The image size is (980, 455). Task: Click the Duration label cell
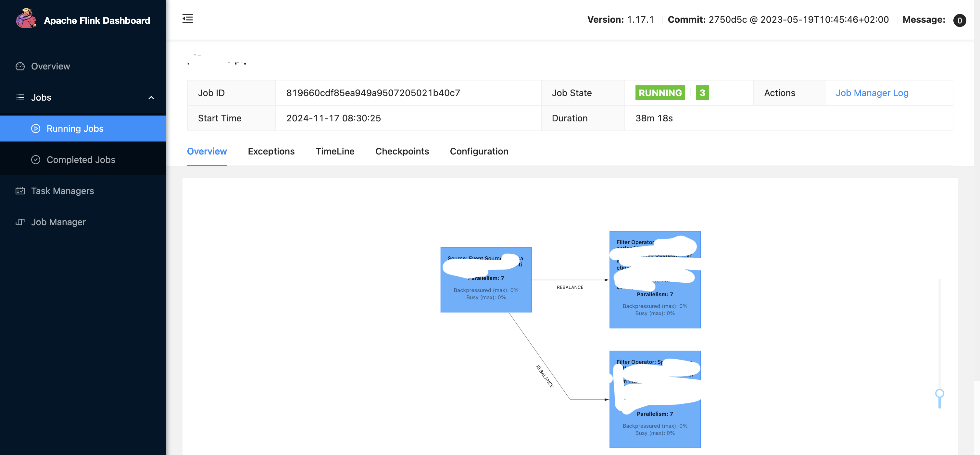point(583,118)
